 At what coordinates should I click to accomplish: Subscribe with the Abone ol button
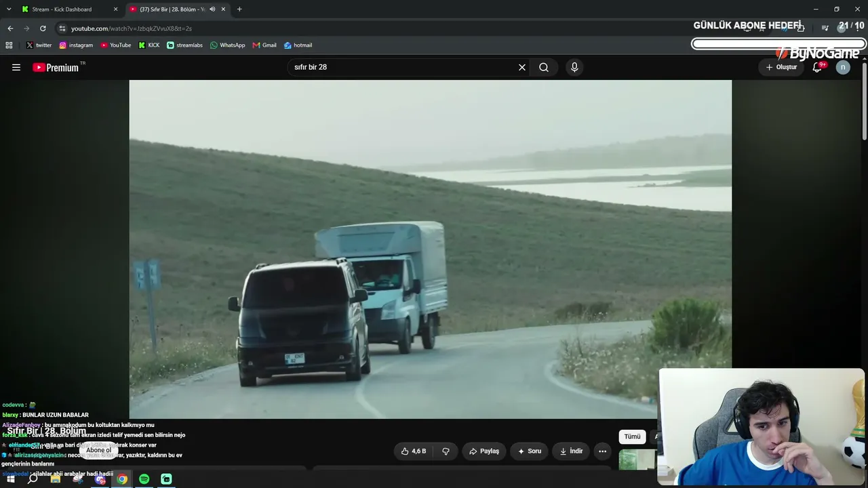click(98, 450)
